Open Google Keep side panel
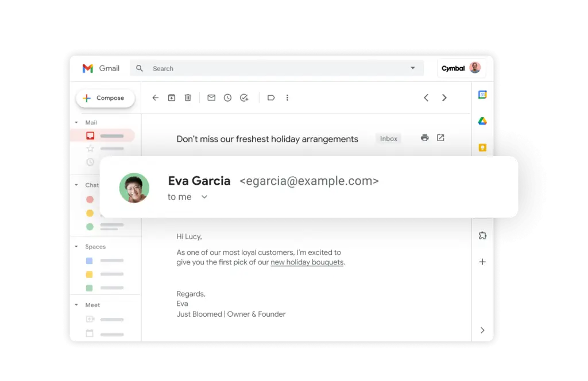Screen dimensions: 588x381 coord(482,147)
